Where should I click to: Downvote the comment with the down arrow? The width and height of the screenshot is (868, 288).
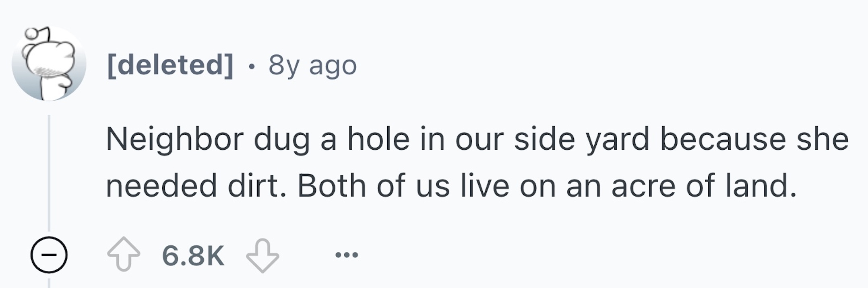coord(262,255)
